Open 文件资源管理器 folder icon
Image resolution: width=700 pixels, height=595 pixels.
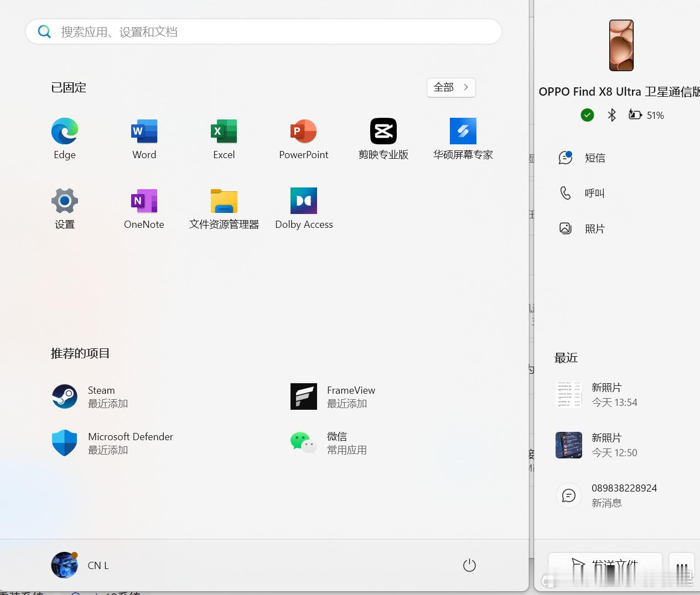(224, 208)
